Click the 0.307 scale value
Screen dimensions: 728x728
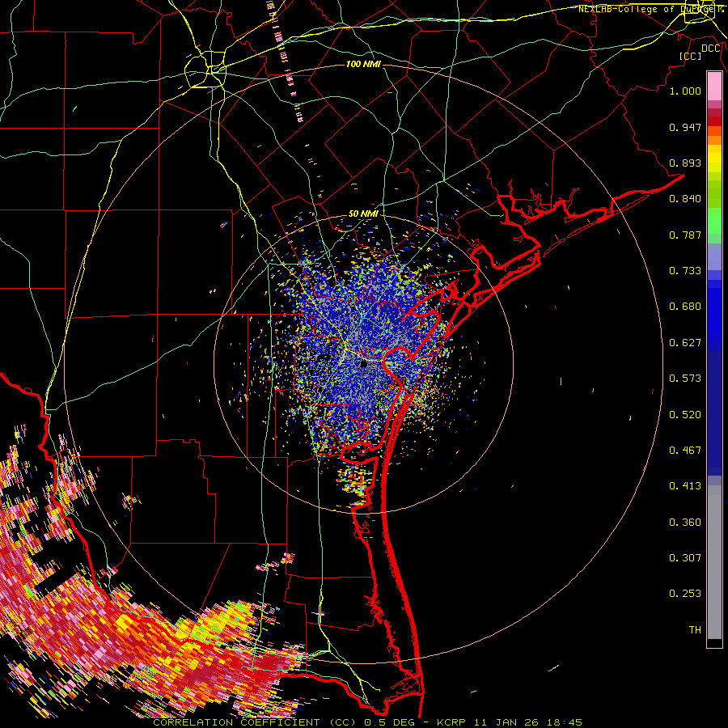pos(685,558)
